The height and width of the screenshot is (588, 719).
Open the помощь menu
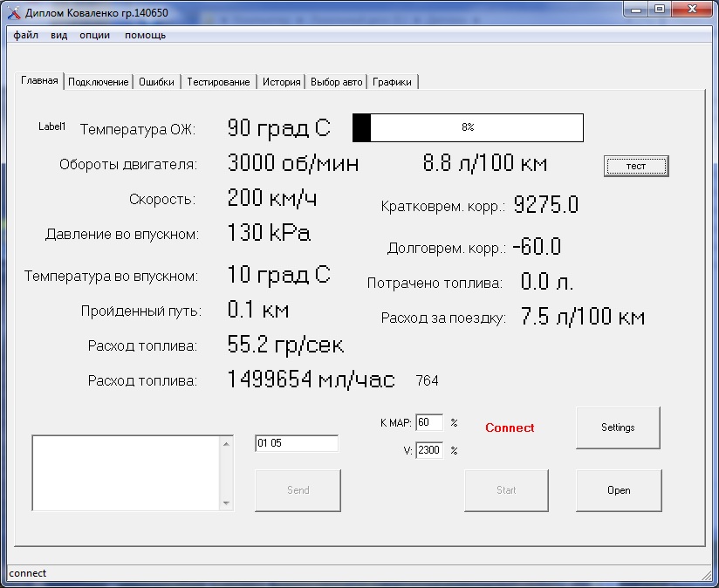(145, 35)
